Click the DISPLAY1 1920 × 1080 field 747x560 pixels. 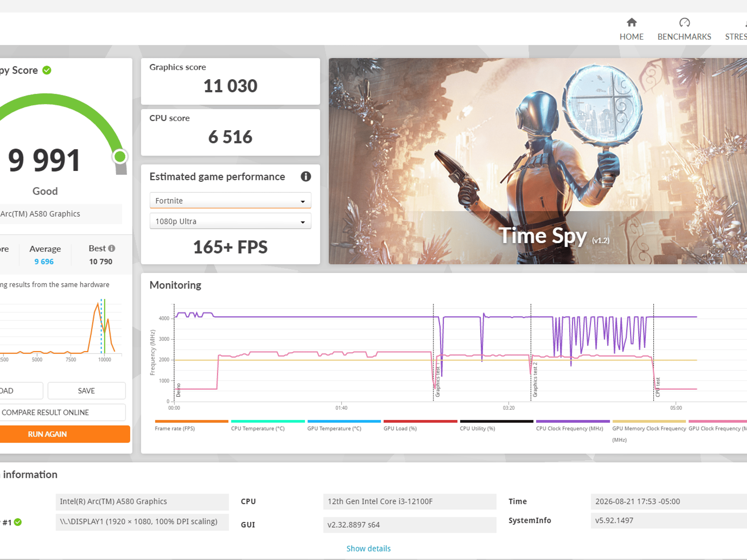(x=142, y=522)
